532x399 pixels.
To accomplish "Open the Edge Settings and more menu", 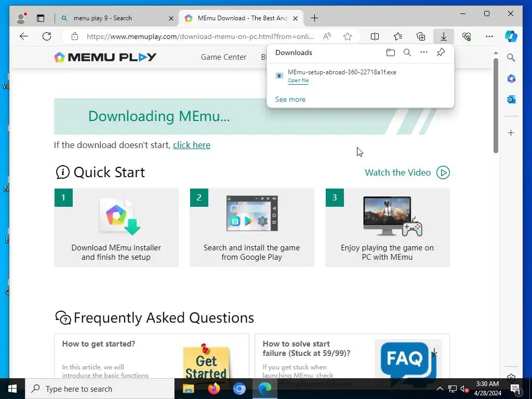I will (489, 36).
